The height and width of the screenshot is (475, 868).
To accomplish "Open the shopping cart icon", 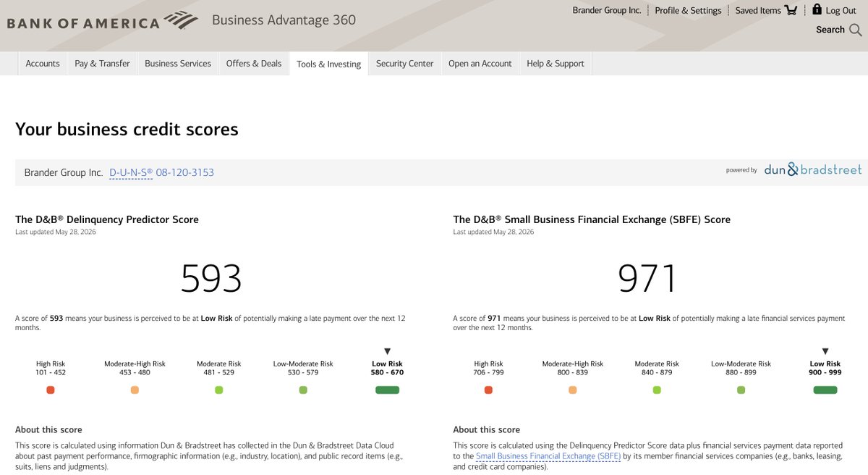I will pos(791,10).
